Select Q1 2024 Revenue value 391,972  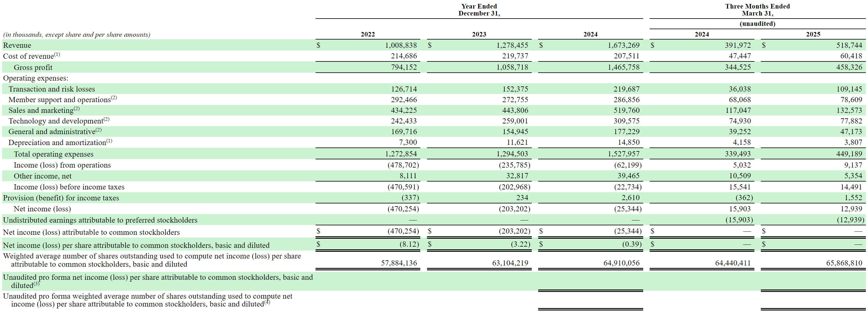point(738,45)
